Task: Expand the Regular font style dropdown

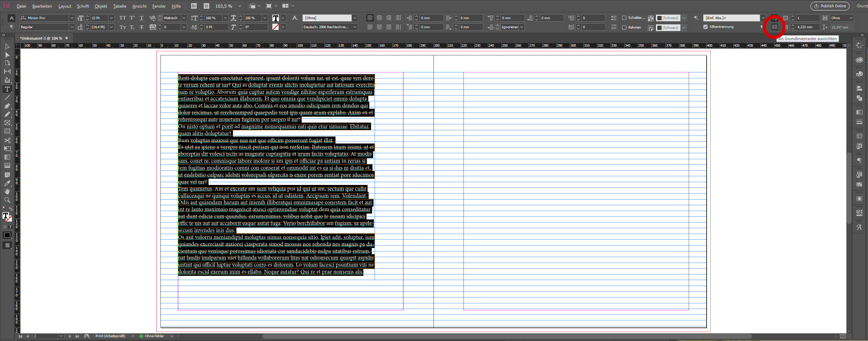Action: [x=72, y=27]
